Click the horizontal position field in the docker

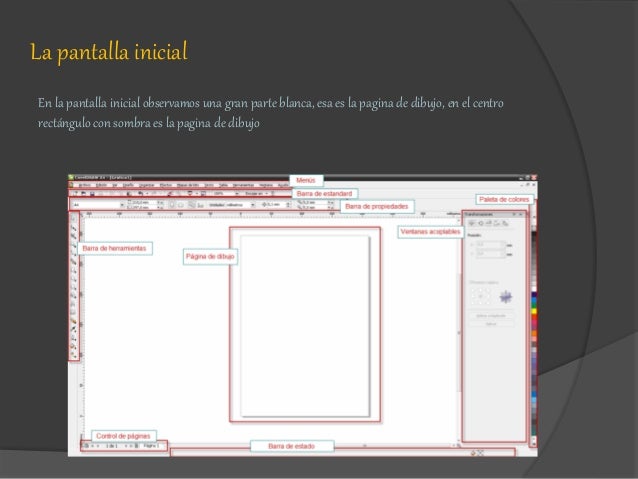point(491,245)
